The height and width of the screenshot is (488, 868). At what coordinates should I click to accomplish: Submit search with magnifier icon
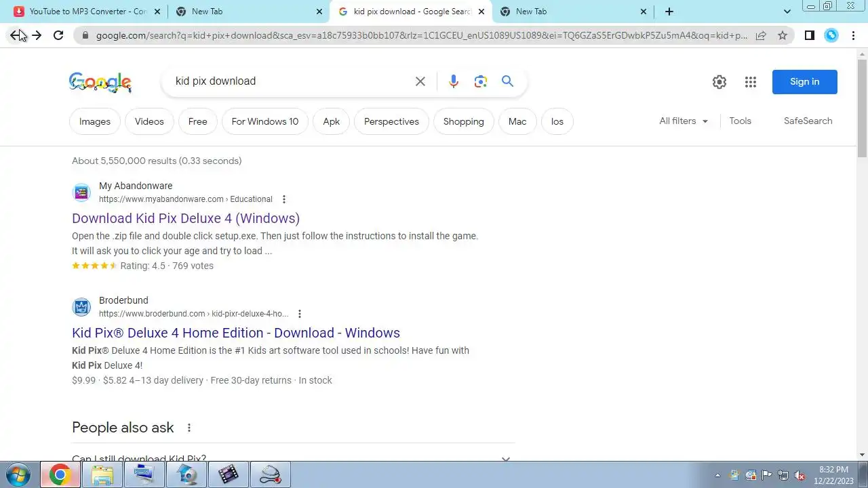(x=507, y=81)
